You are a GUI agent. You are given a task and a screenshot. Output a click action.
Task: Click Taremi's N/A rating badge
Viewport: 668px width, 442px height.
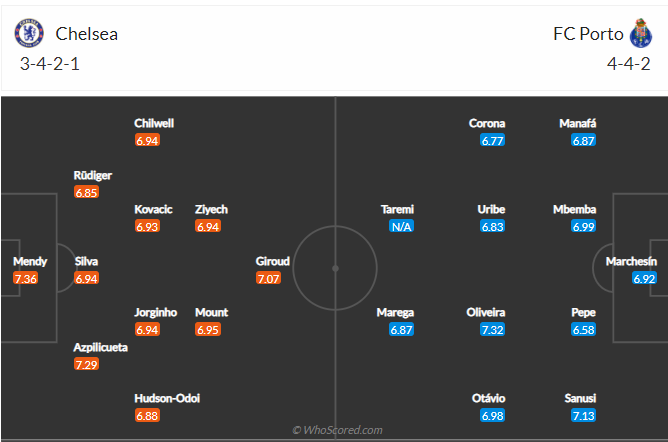(401, 227)
